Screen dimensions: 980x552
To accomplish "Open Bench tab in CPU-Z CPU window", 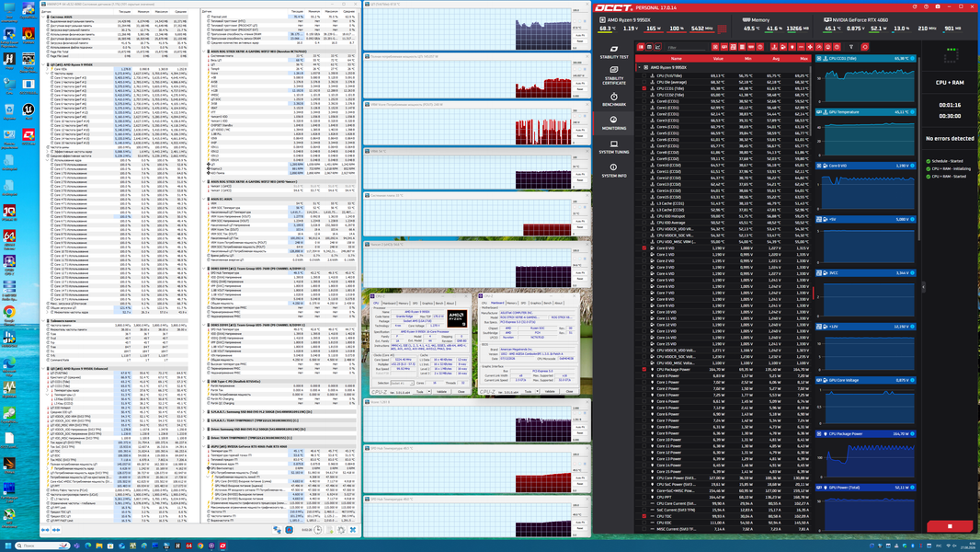I will [x=439, y=304].
